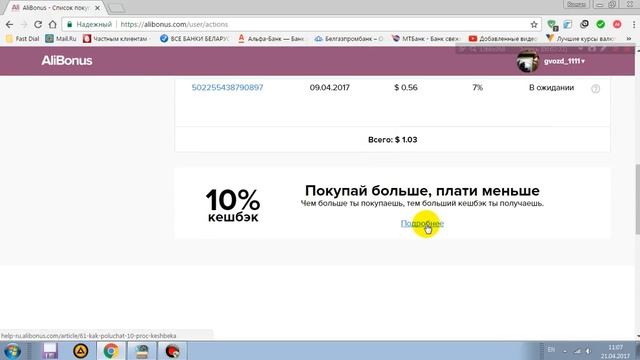This screenshot has width=640, height=360.
Task: Open the browser home page icon
Action: [x=53, y=24]
